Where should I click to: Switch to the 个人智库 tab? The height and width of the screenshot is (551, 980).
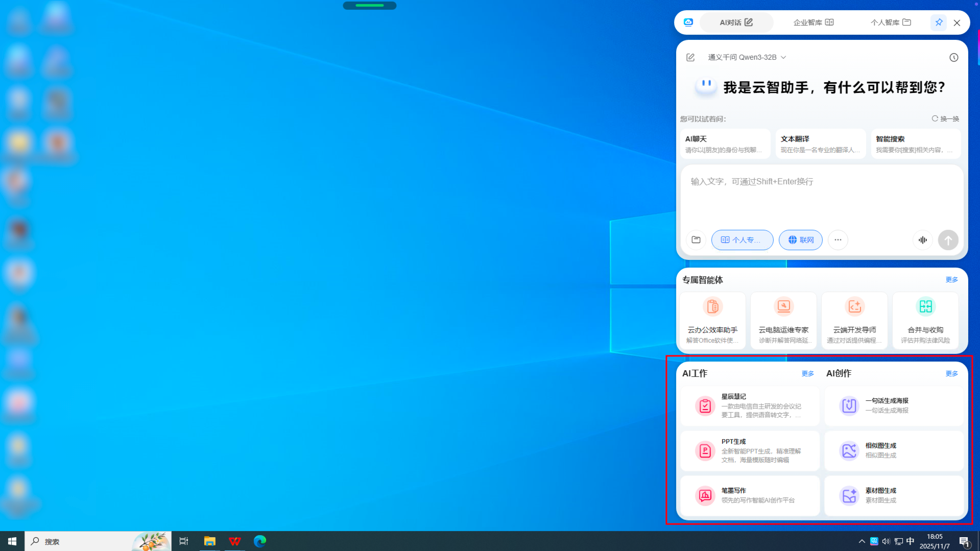[x=891, y=22]
